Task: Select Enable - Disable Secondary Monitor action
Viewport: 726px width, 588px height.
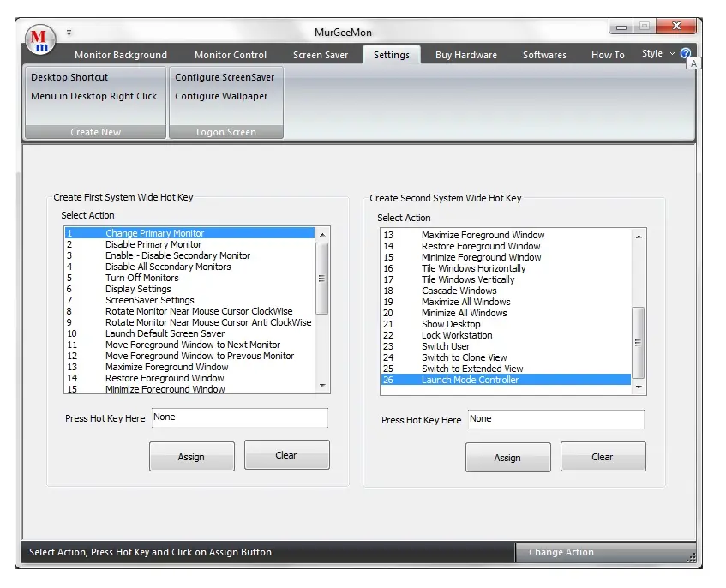Action: click(189, 255)
